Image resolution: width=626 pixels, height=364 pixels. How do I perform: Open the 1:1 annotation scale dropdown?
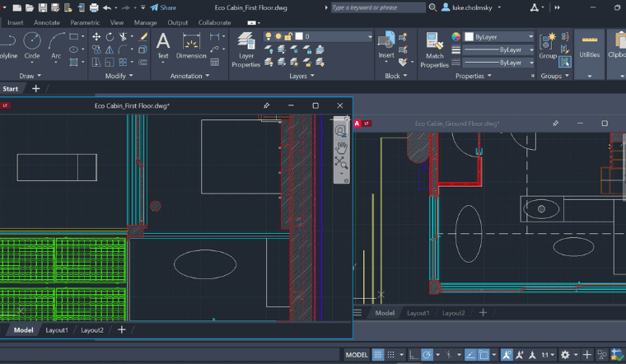pyautogui.click(x=548, y=354)
